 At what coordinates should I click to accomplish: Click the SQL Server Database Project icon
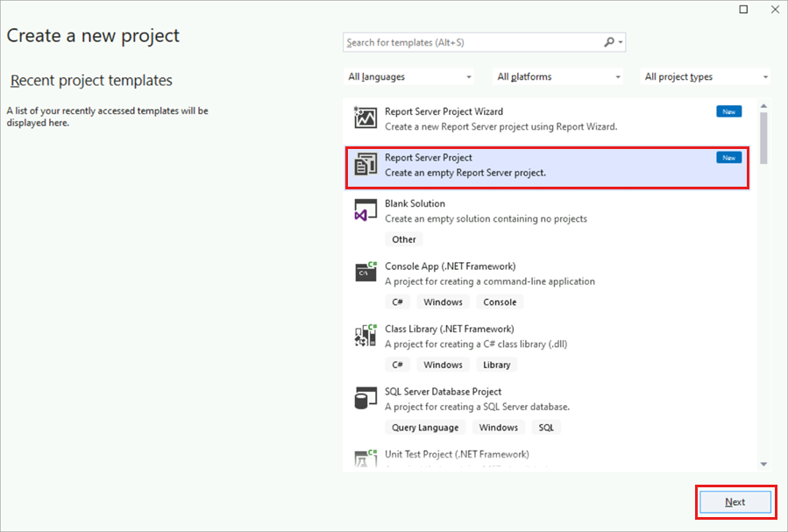tap(367, 397)
